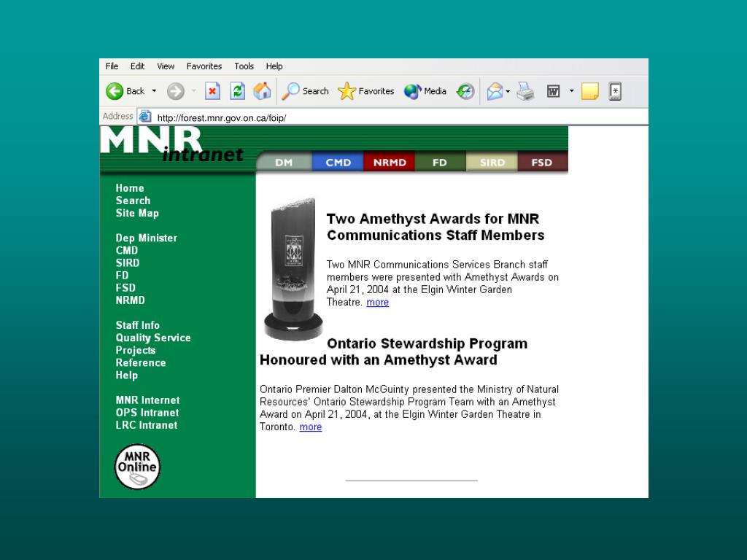Open LRC Intranet sidebar link
The width and height of the screenshot is (747, 560).
[146, 425]
